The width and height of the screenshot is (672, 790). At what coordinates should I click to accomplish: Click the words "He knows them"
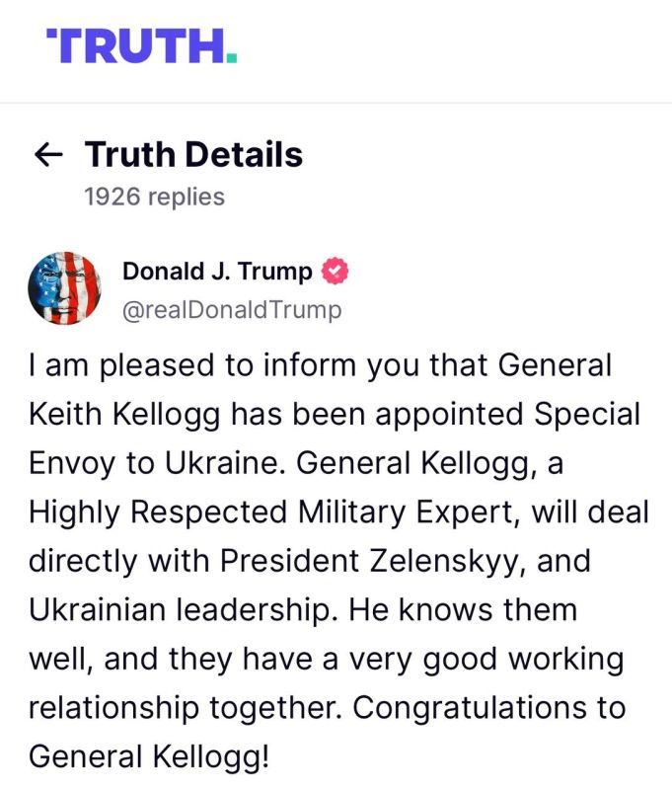[x=463, y=609]
